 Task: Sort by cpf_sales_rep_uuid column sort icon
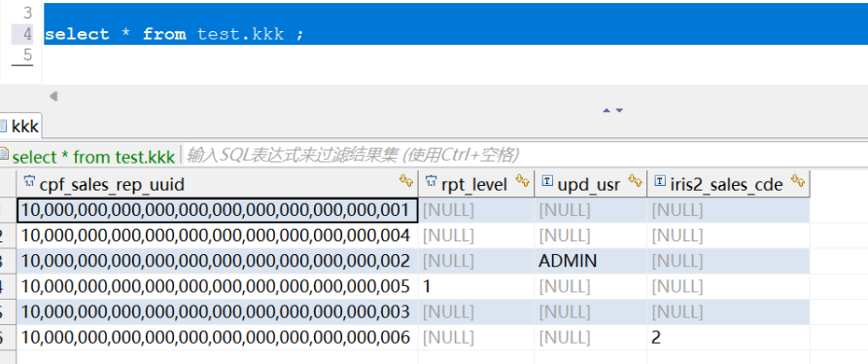click(406, 181)
